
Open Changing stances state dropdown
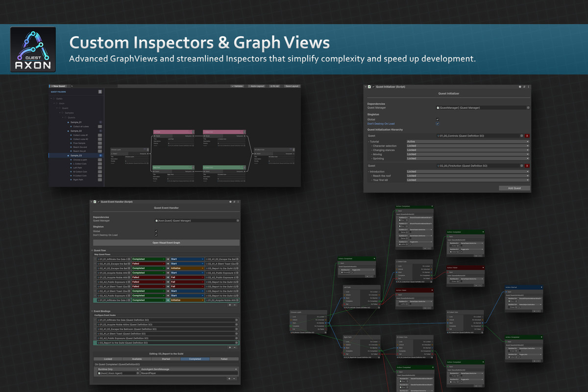[468, 150]
